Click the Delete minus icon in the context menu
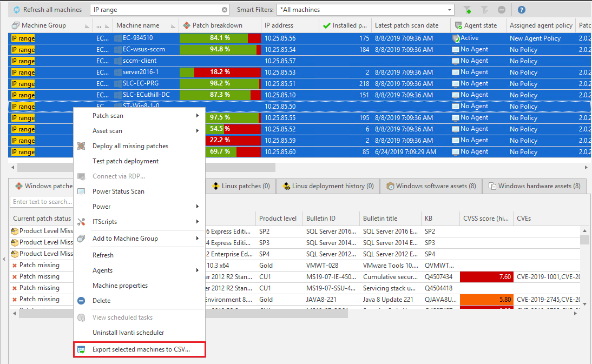The width and height of the screenshot is (592, 364). coord(81,300)
